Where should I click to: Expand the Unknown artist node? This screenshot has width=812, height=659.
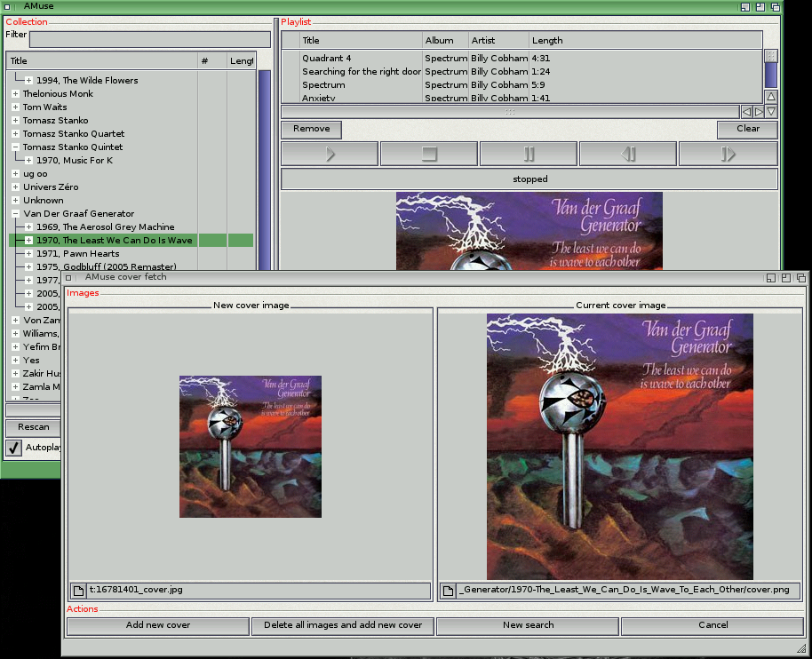pyautogui.click(x=15, y=201)
